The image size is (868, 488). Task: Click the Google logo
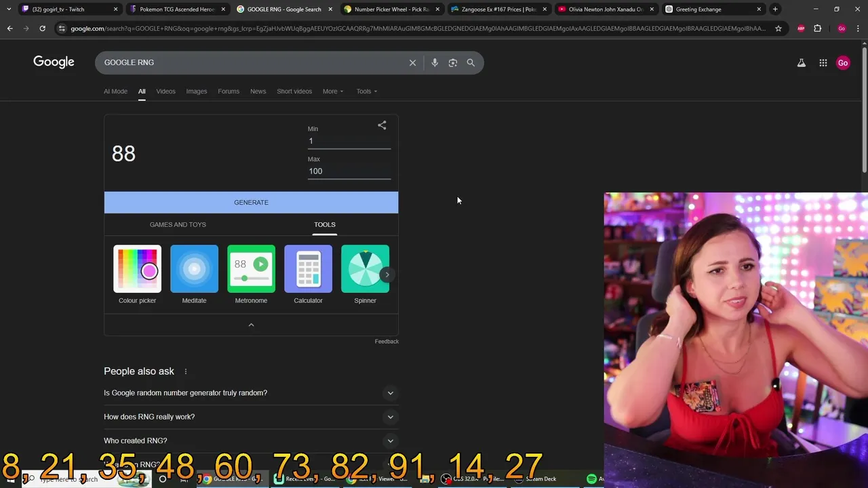(54, 62)
